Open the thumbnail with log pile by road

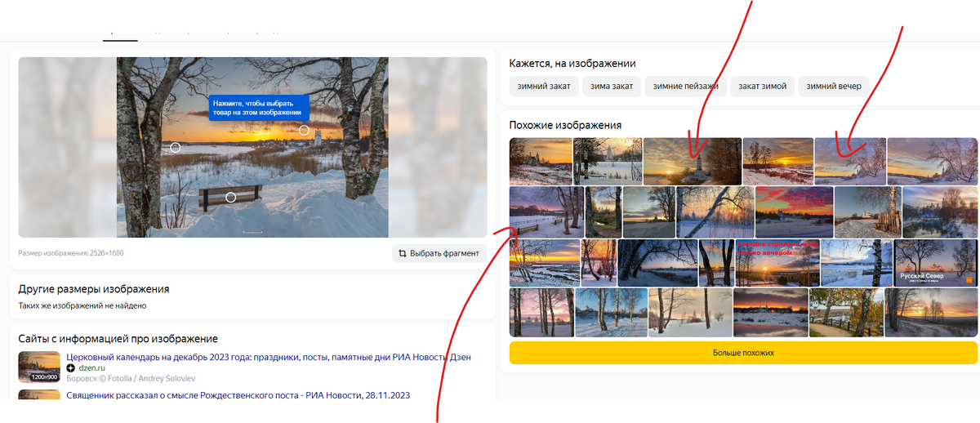pyautogui.click(x=867, y=211)
